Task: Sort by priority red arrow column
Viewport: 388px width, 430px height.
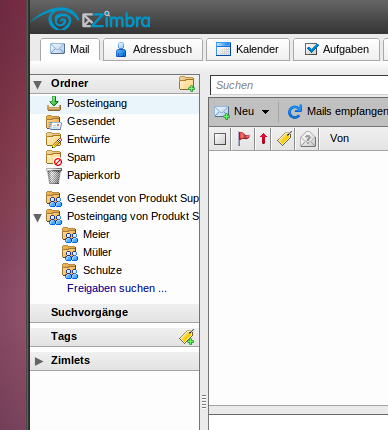Action: point(263,139)
